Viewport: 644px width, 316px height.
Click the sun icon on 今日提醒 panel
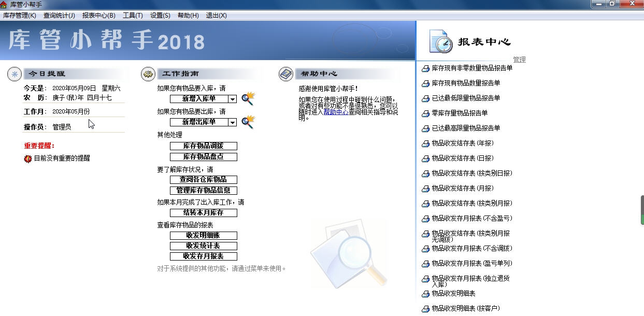pos(14,74)
